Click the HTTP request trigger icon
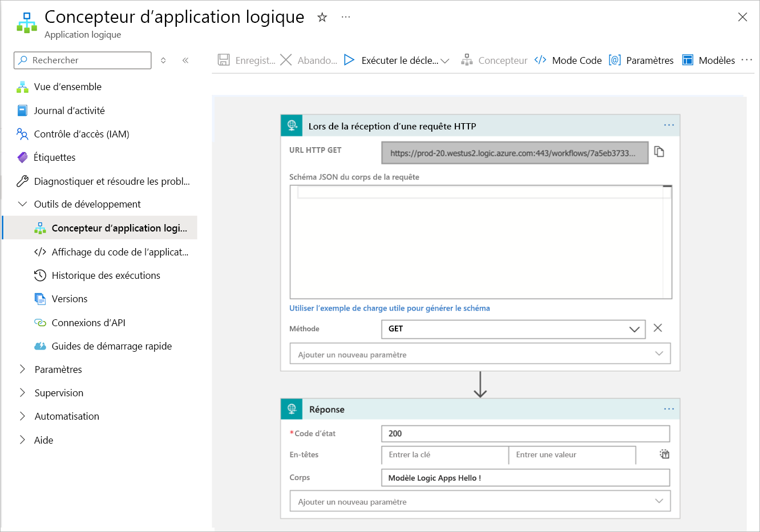 click(x=292, y=125)
